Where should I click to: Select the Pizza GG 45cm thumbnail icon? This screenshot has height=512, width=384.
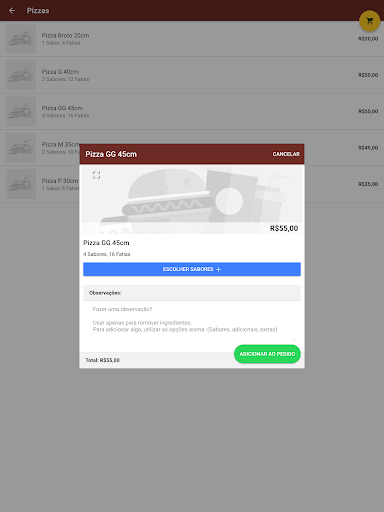tap(21, 111)
